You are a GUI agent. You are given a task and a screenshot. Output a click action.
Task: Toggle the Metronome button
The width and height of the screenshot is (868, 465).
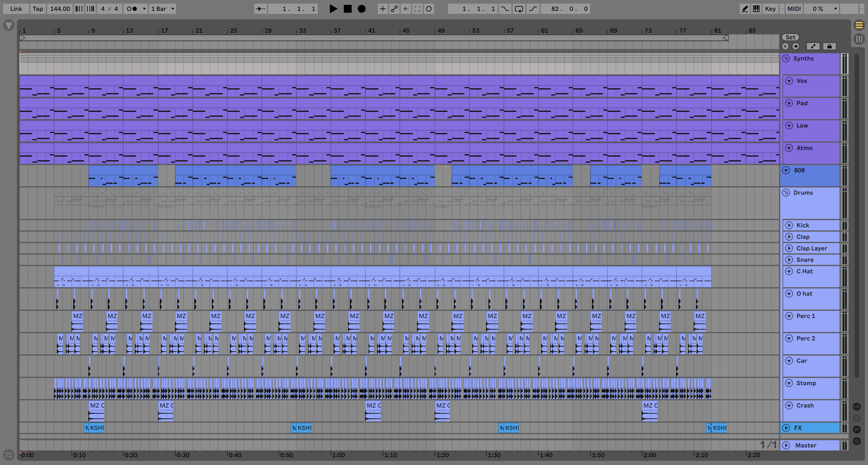point(132,9)
